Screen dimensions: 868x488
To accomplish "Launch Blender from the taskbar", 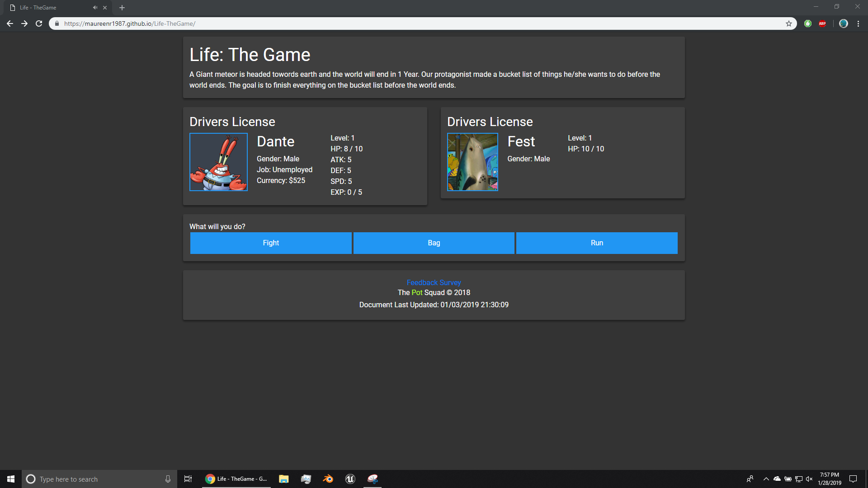I will [328, 479].
